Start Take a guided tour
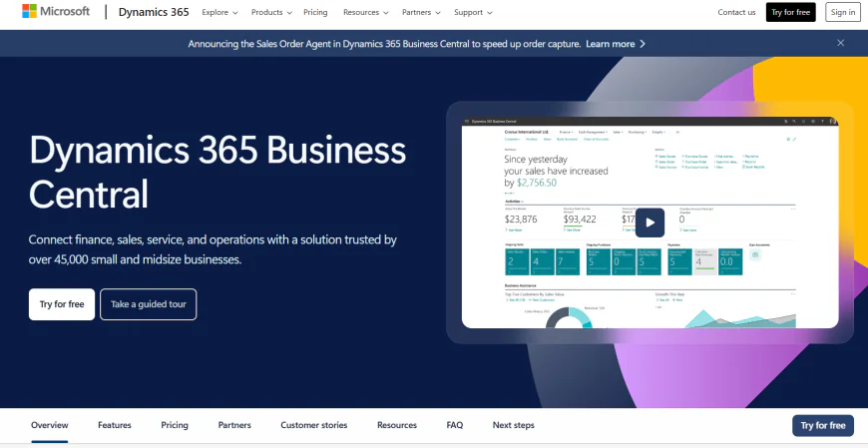 tap(149, 304)
